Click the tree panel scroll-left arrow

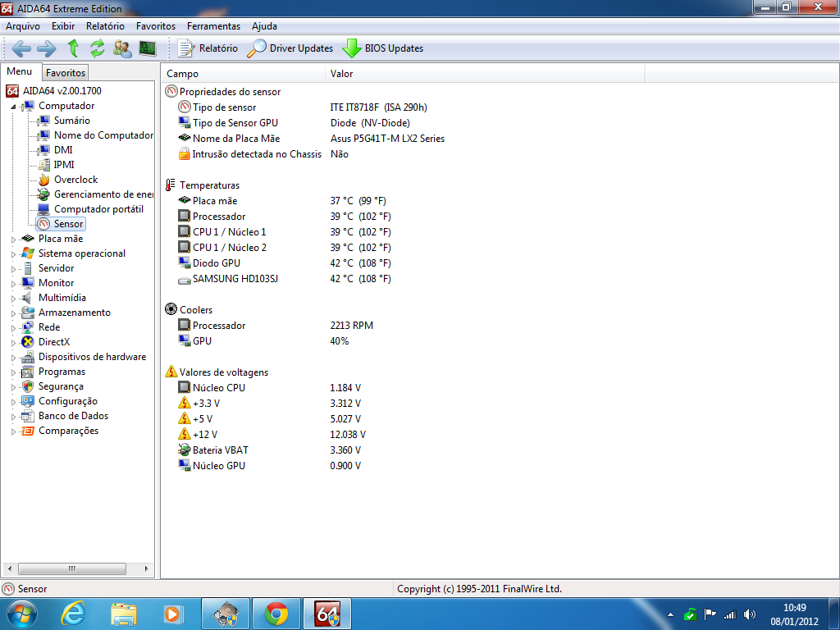pos(9,568)
